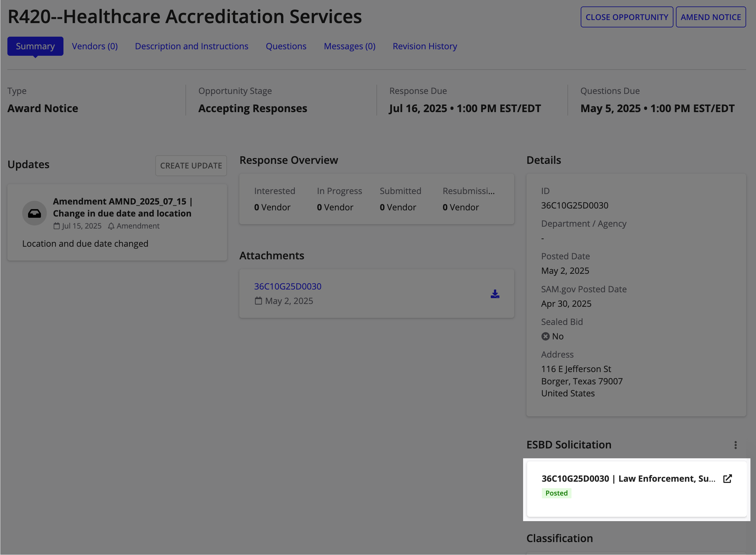
Task: Select the Submitted 0 Vendor count
Action: click(x=398, y=207)
